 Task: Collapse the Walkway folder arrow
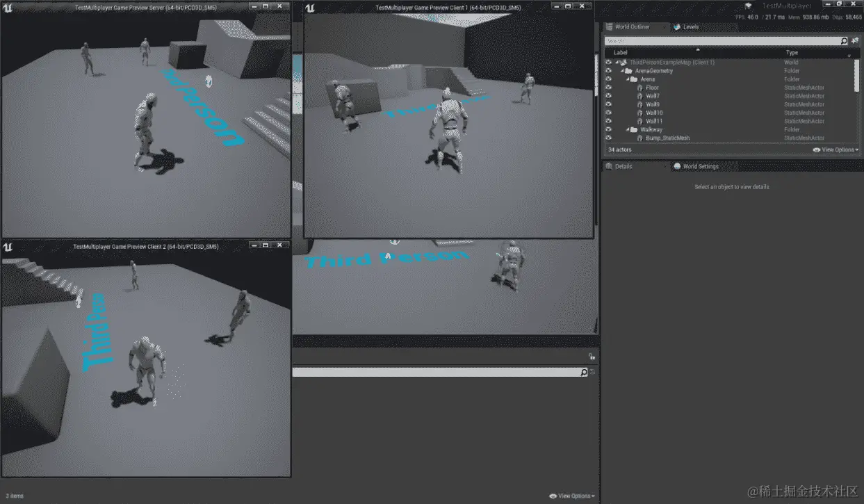coord(628,129)
